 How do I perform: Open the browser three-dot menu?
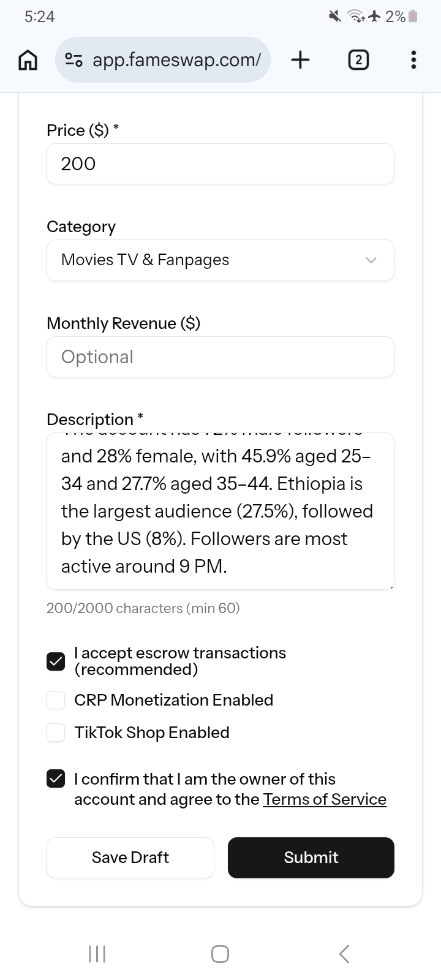pyautogui.click(x=413, y=60)
